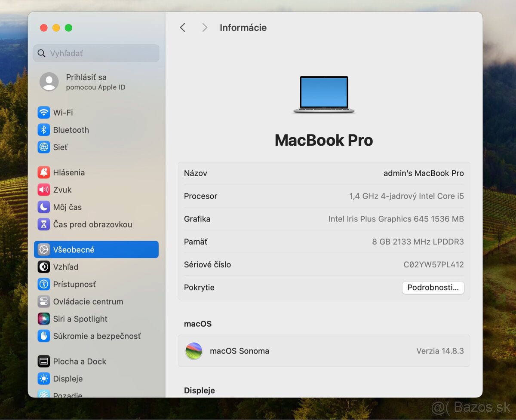
Task: Click the computer name admin's MacBook Pro
Action: click(424, 173)
